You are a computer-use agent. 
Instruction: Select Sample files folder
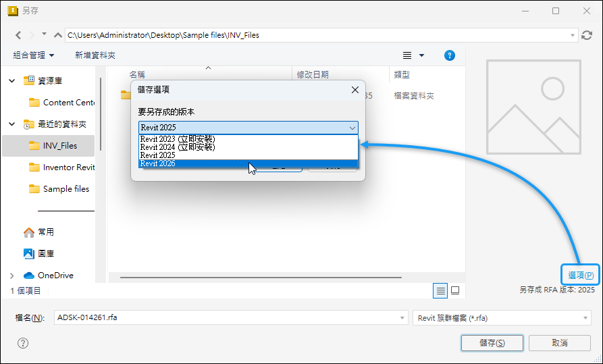(59, 189)
